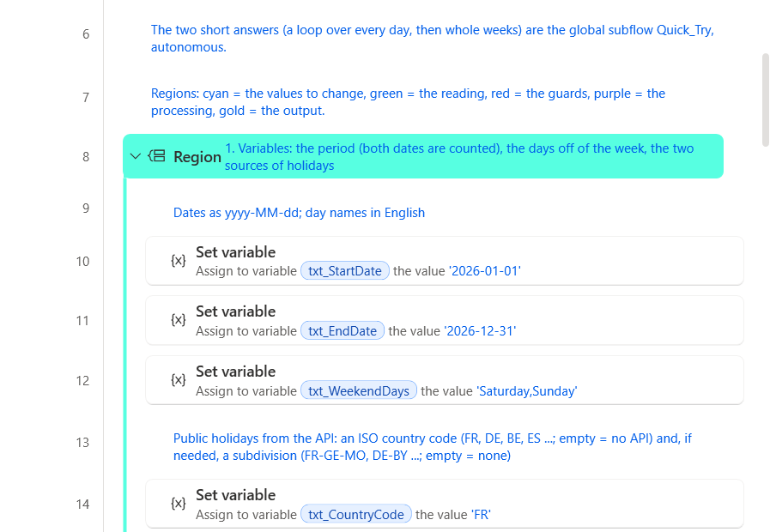This screenshot has width=770, height=532.
Task: Click the 'Region' label on line 8
Action: pyautogui.click(x=197, y=156)
